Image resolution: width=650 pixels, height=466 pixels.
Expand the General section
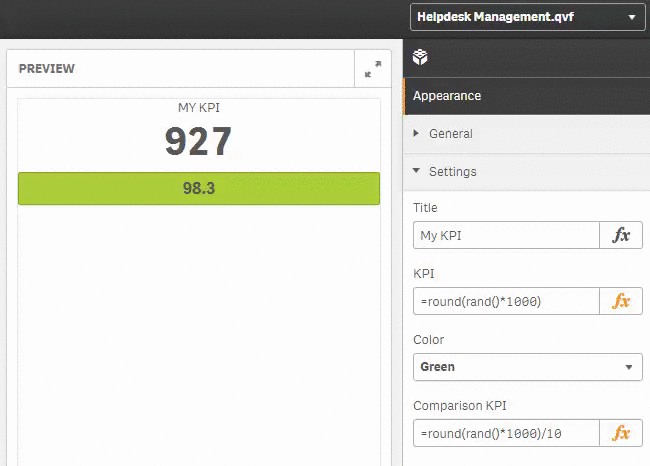[450, 134]
